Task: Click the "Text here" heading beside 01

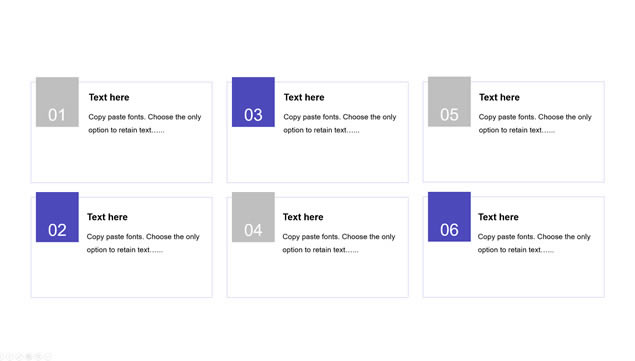Action: coord(109,97)
